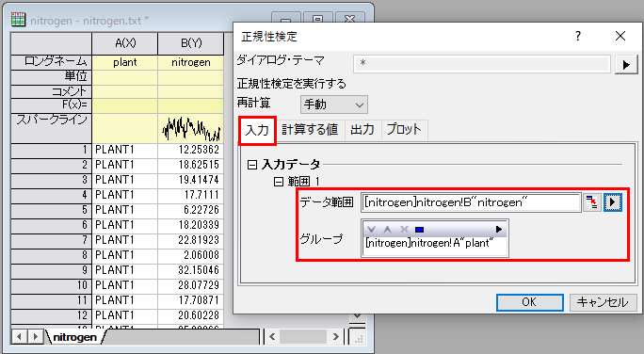The width and height of the screenshot is (644, 354).
Task: Click the cell with value 22.81923
Action: 191,241
